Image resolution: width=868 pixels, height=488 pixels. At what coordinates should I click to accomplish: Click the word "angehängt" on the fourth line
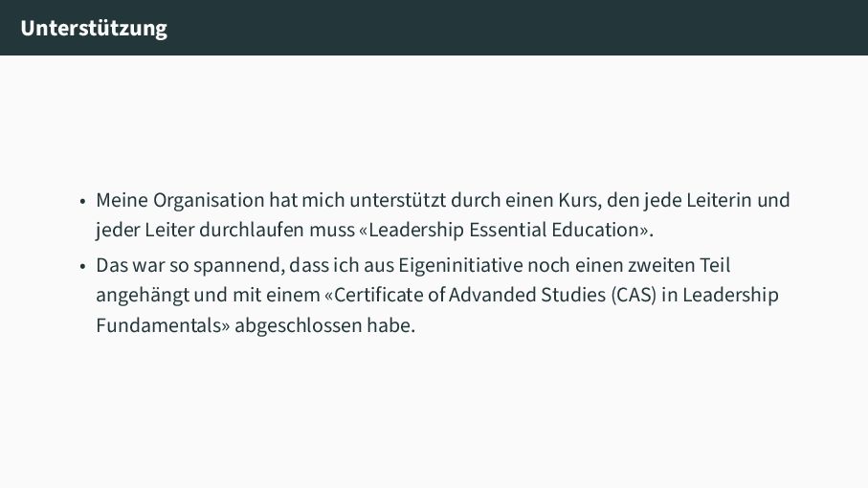tap(143, 296)
